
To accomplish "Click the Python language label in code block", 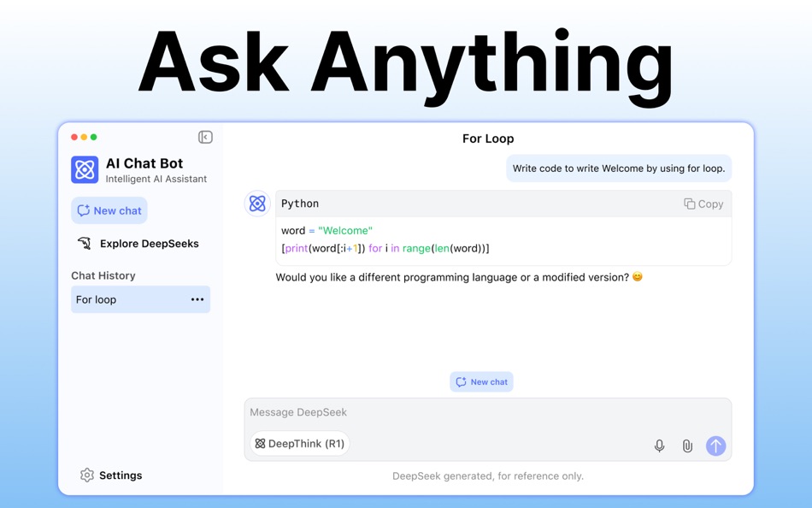I will pyautogui.click(x=300, y=204).
